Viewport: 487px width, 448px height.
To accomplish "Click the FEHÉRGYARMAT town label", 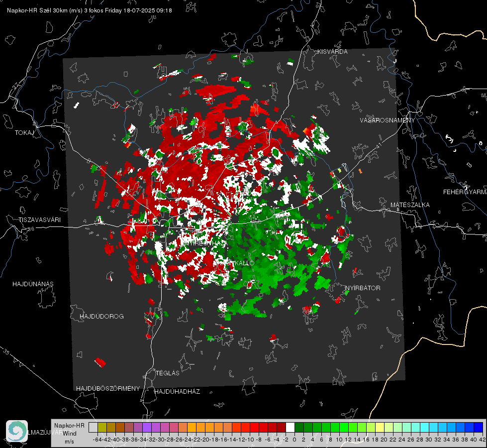I will [x=465, y=192].
